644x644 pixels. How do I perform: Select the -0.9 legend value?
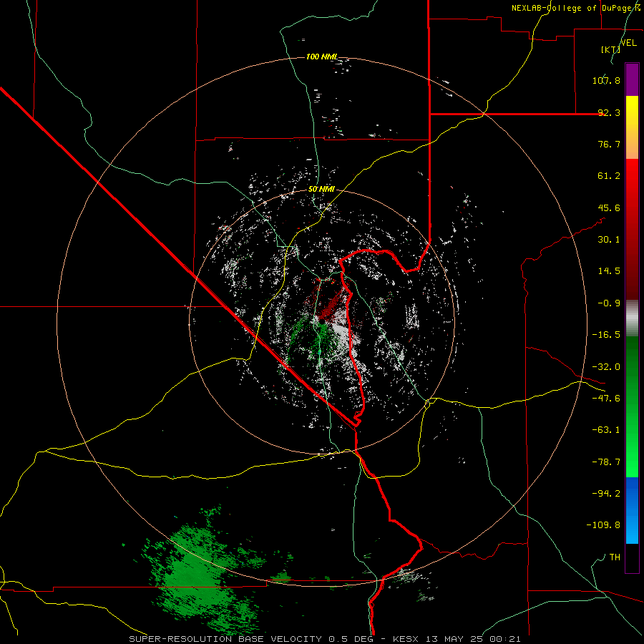609,303
